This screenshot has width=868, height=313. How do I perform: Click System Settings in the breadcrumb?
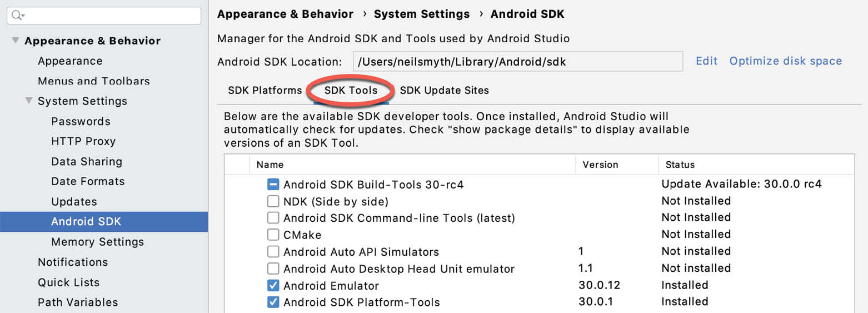[x=422, y=14]
